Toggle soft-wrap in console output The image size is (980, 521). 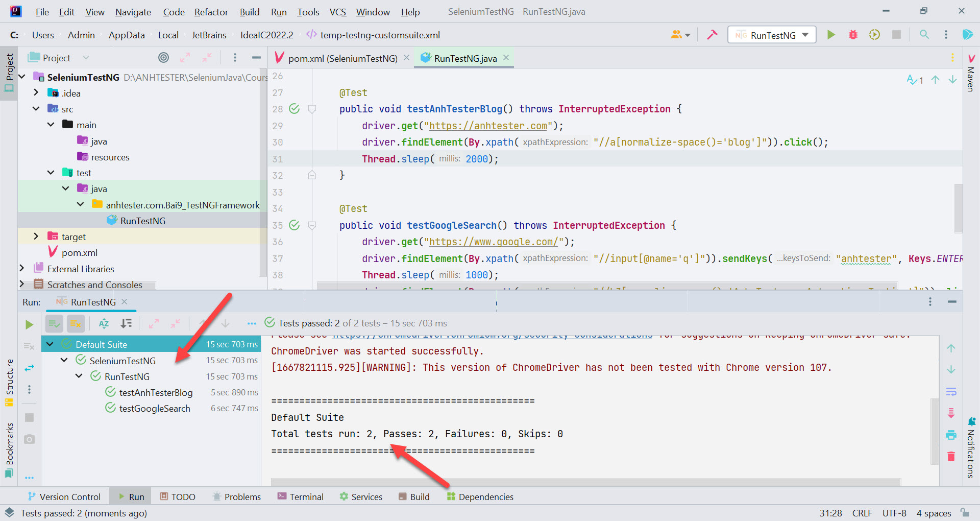click(951, 392)
